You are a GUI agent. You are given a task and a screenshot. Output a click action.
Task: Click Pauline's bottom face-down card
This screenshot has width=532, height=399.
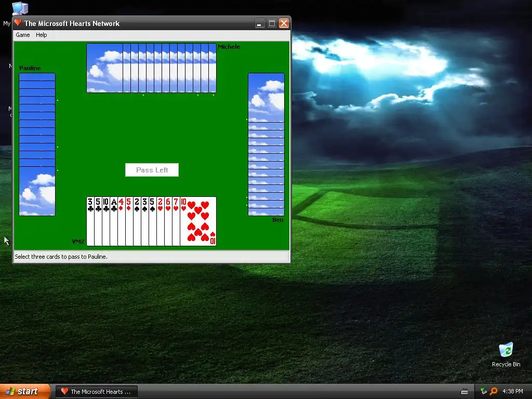pos(37,191)
